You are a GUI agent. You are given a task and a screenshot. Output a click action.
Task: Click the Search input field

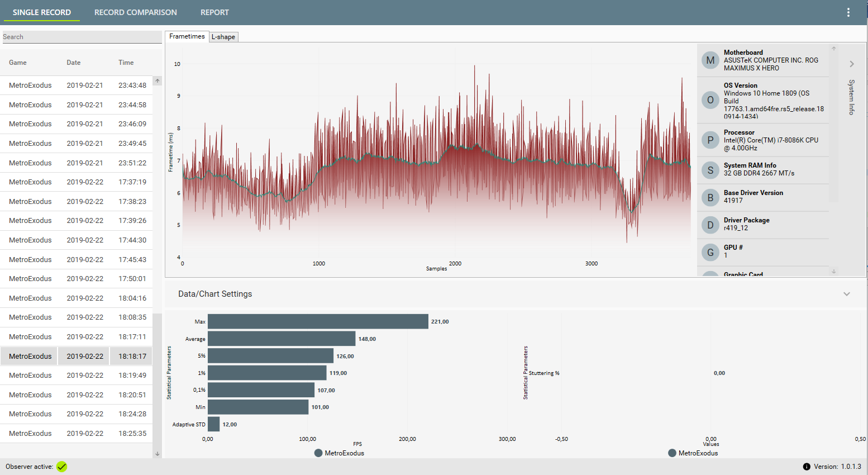82,37
